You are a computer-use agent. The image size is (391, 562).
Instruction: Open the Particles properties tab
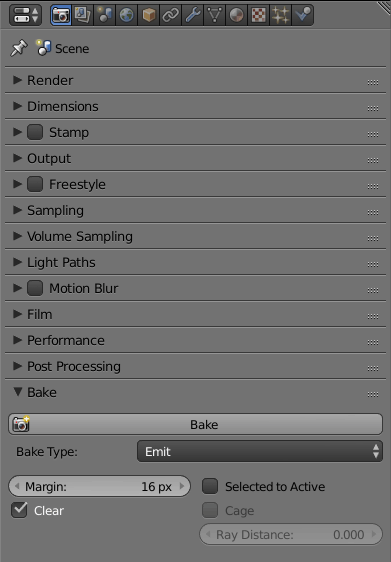[x=281, y=15]
